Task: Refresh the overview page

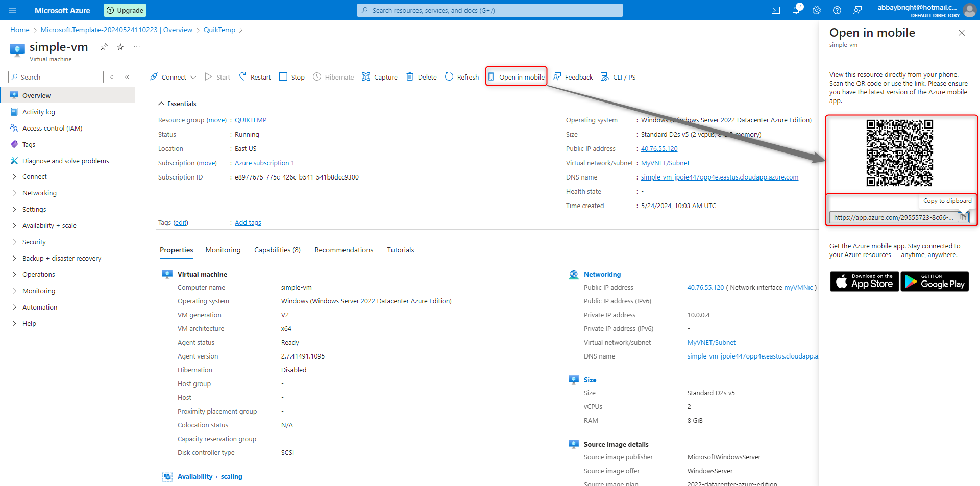Action: coord(462,77)
